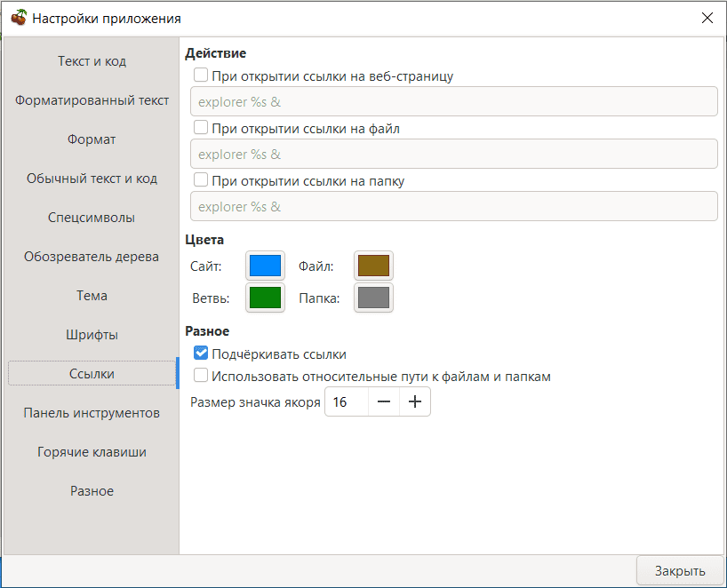The image size is (727, 588).
Task: Click the gray 'Папка' color swatch
Action: pos(373,298)
